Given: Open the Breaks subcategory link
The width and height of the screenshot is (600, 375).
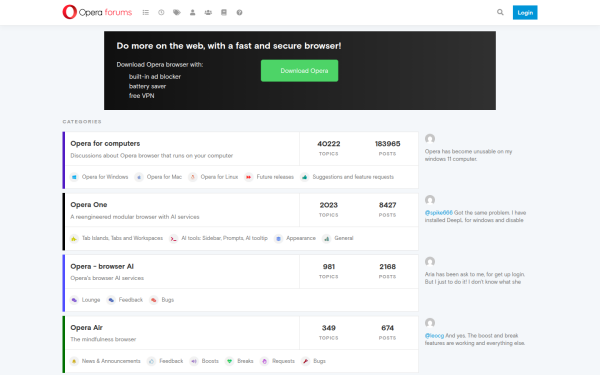Looking at the screenshot, I should pos(245,361).
